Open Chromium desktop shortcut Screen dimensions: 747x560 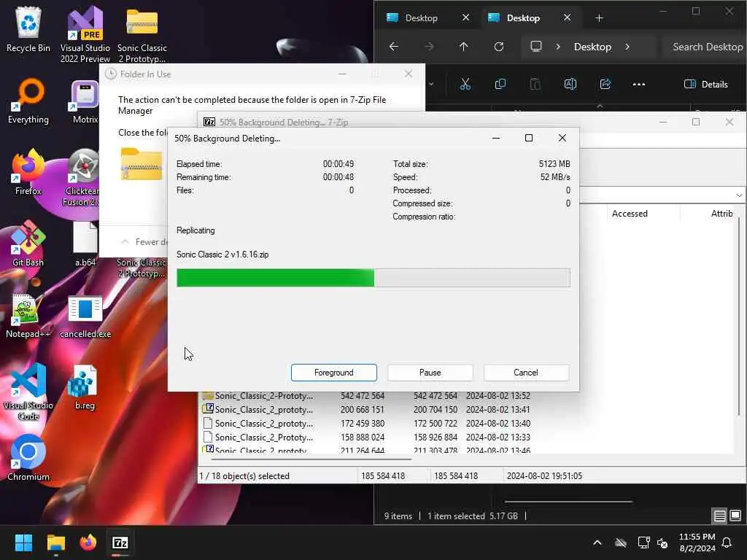tap(28, 458)
